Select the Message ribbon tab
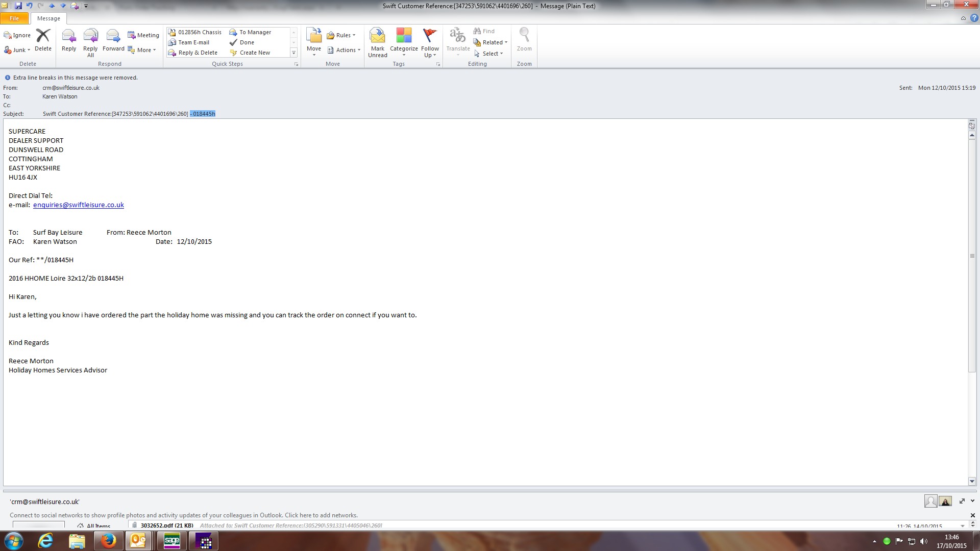The height and width of the screenshot is (551, 980). 48,18
